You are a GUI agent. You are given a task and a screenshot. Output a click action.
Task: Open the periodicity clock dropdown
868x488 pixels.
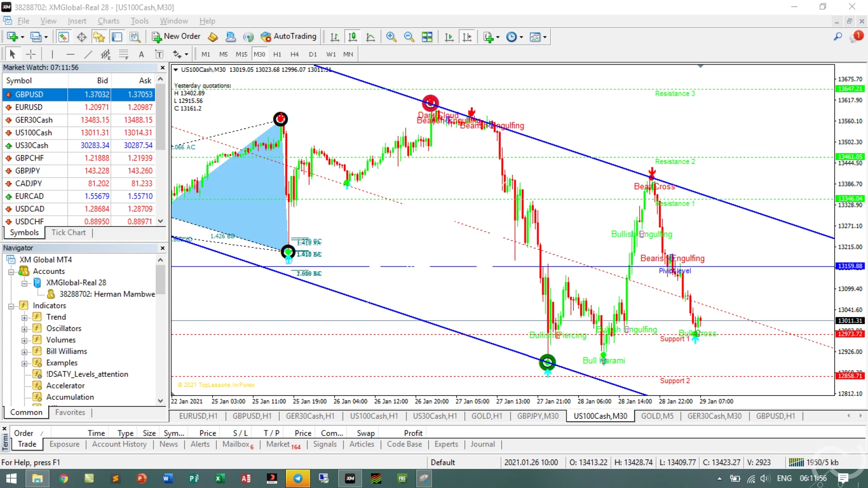click(514, 37)
